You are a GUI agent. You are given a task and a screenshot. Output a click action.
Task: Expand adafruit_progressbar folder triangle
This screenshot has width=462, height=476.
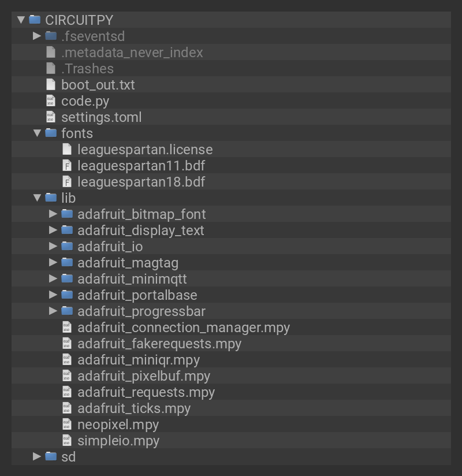(53, 311)
